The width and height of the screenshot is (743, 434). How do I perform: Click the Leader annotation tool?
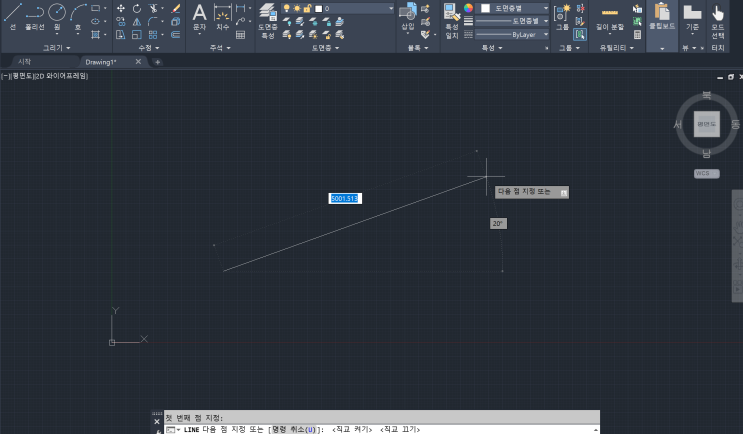pyautogui.click(x=241, y=21)
